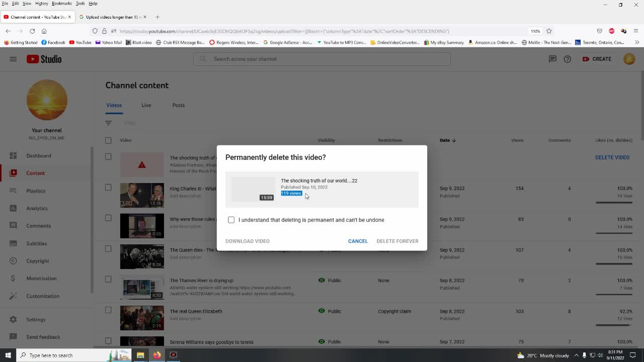Open the Tools menu in Firefox
644x362 pixels.
pos(80,4)
